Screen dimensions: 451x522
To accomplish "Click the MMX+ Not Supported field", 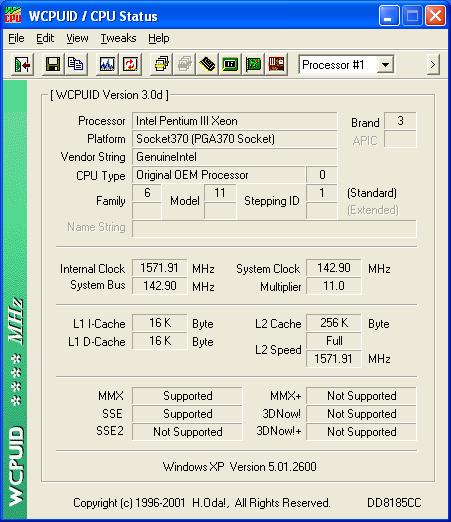I will pos(361,396).
